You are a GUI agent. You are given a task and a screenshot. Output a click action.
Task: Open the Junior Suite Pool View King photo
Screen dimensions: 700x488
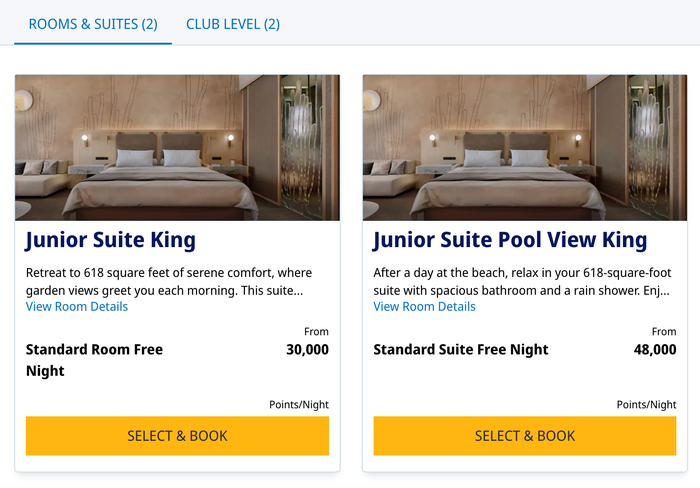pos(525,148)
